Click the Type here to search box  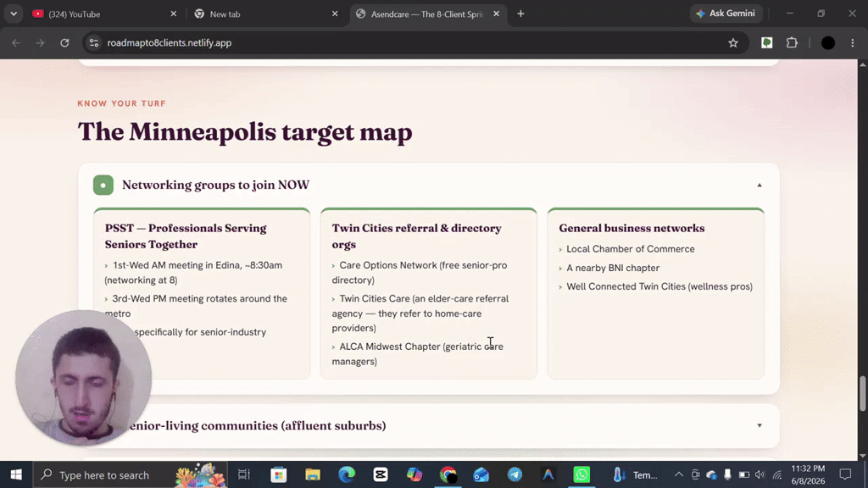tap(130, 474)
